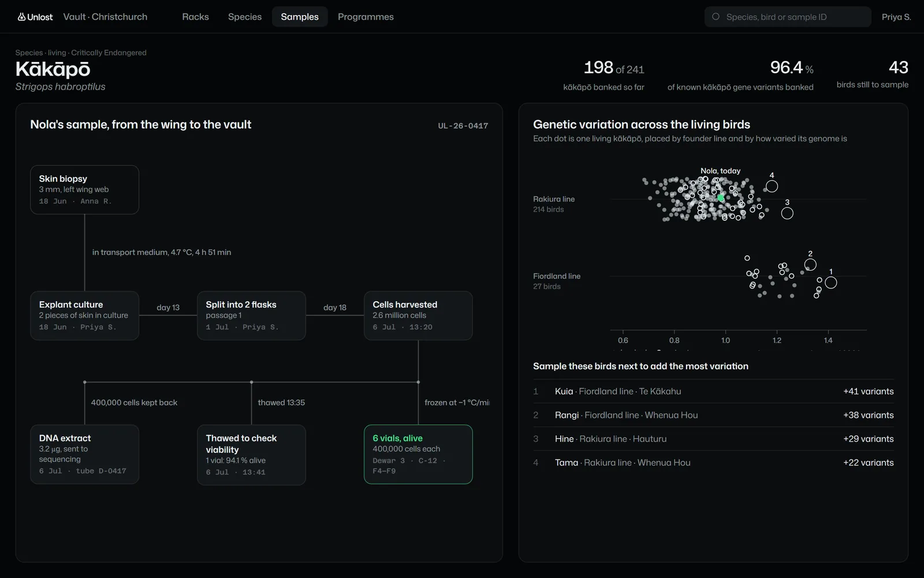Click the Fiordland line 27 birds label
Image resolution: width=924 pixels, height=578 pixels.
click(x=557, y=281)
